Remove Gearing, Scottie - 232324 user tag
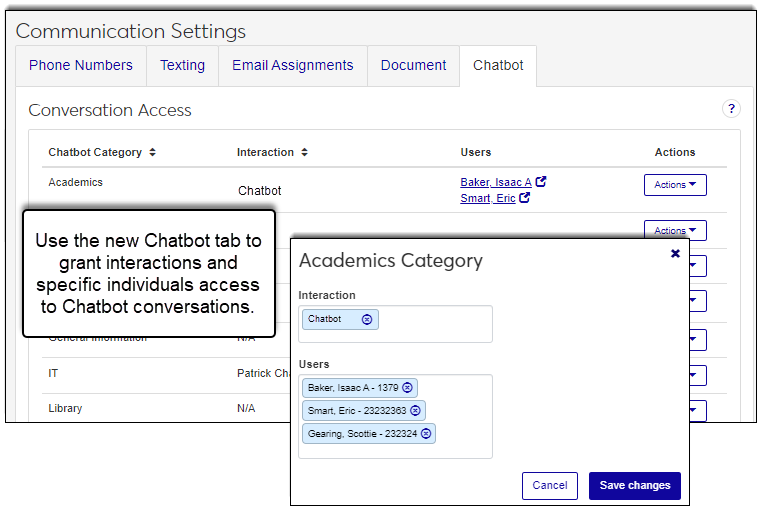Image resolution: width=762 pixels, height=506 pixels. 426,433
